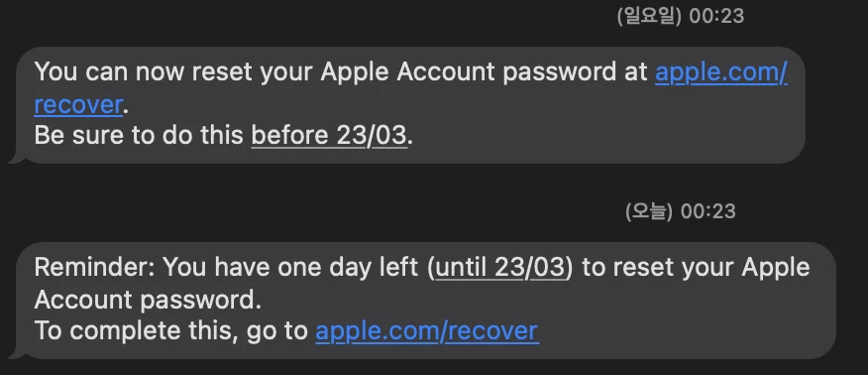This screenshot has height=375, width=868.
Task: Click the 'Be sure to do this' text
Action: (x=139, y=135)
